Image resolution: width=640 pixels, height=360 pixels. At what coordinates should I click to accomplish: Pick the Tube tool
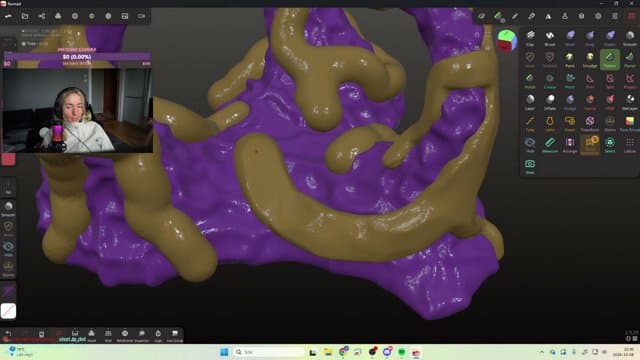pos(530,123)
